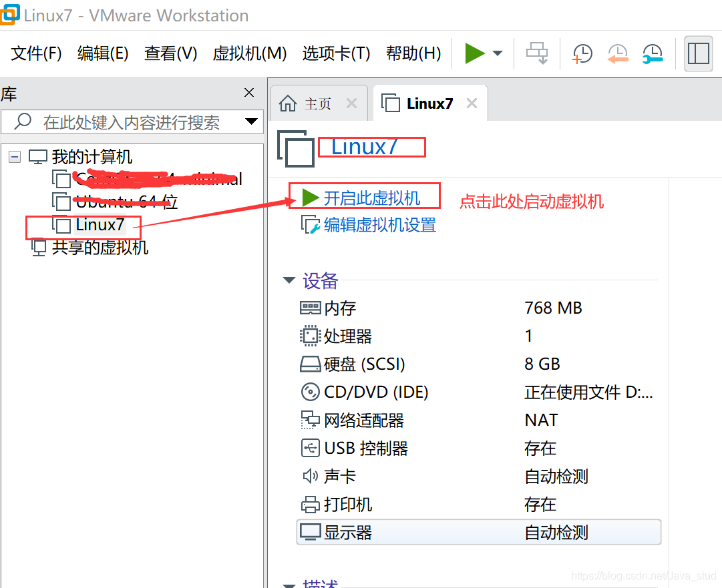Select 共享的虚拟机 in the library tree
The width and height of the screenshot is (722, 588).
pos(100,248)
